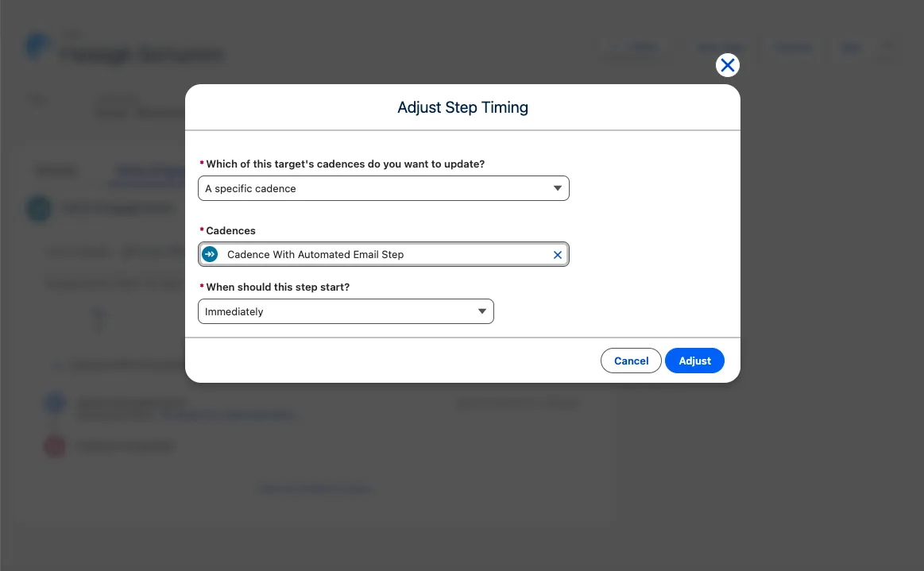Click the blurred green circular icon in background
Viewport: 924px width, 571px height.
pyautogui.click(x=40, y=209)
